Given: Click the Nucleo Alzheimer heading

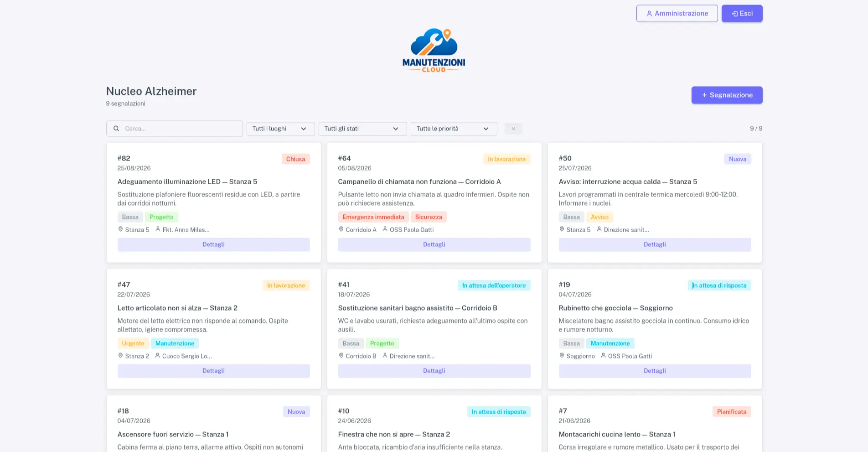Looking at the screenshot, I should tap(151, 91).
